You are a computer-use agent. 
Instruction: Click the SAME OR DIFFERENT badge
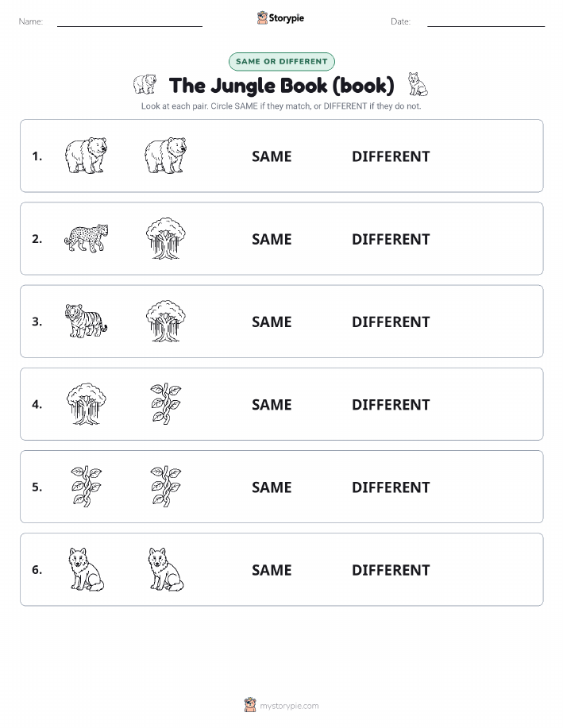(x=281, y=61)
